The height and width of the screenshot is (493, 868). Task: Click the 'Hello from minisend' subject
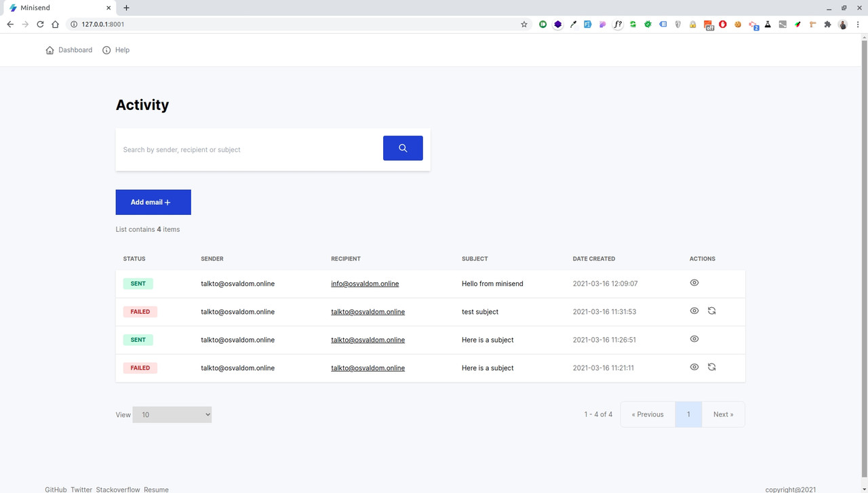click(492, 284)
